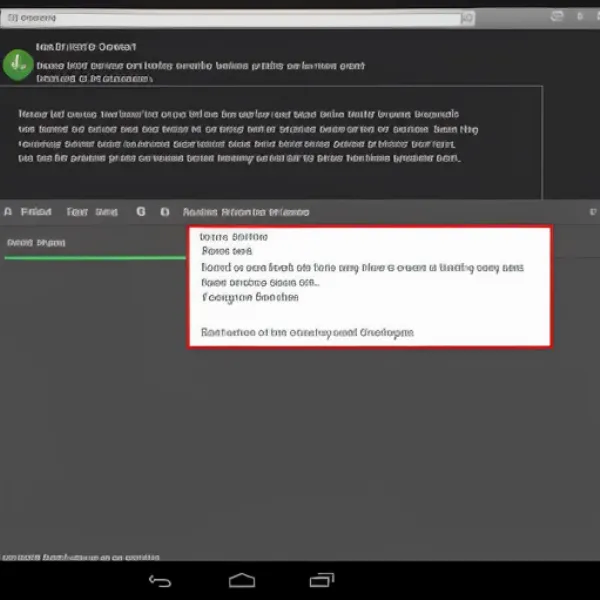Click the green circular down-arrow icon
The width and height of the screenshot is (600, 600).
[18, 65]
